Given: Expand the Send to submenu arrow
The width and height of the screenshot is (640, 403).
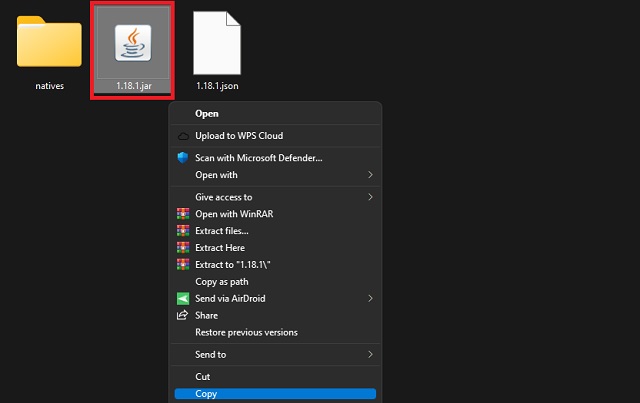Looking at the screenshot, I should click(x=370, y=354).
